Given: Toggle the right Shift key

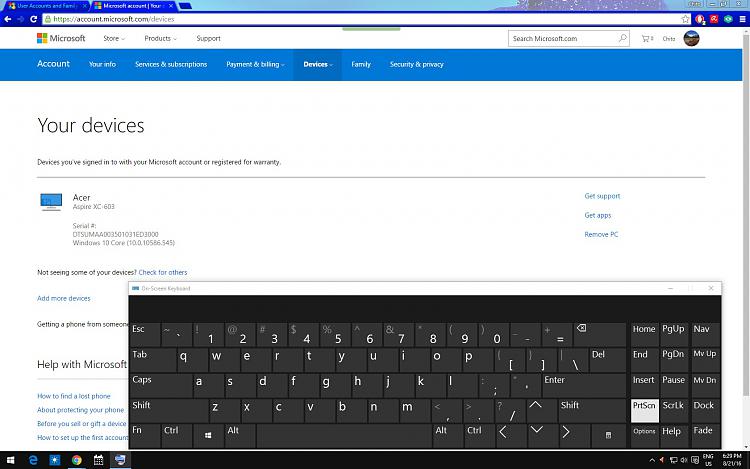Looking at the screenshot, I should pos(591,410).
